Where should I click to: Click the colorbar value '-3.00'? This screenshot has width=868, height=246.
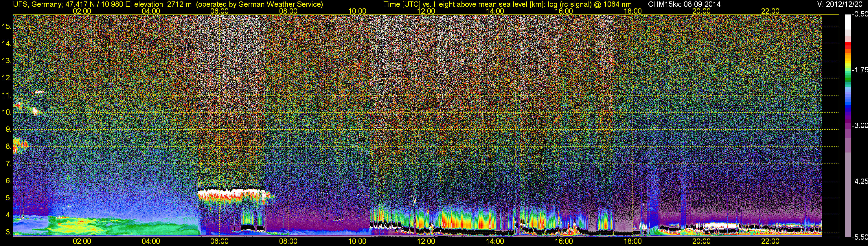tap(860, 125)
